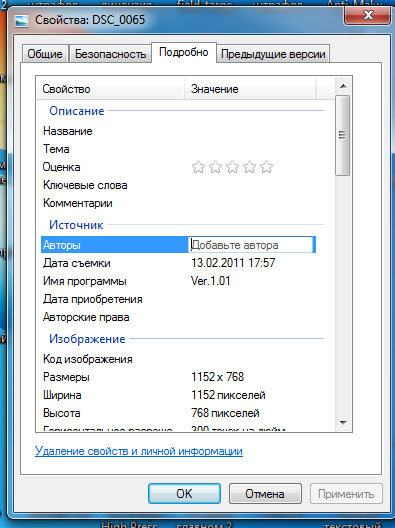Set rating to one star
The width and height of the screenshot is (395, 528).
coord(198,167)
